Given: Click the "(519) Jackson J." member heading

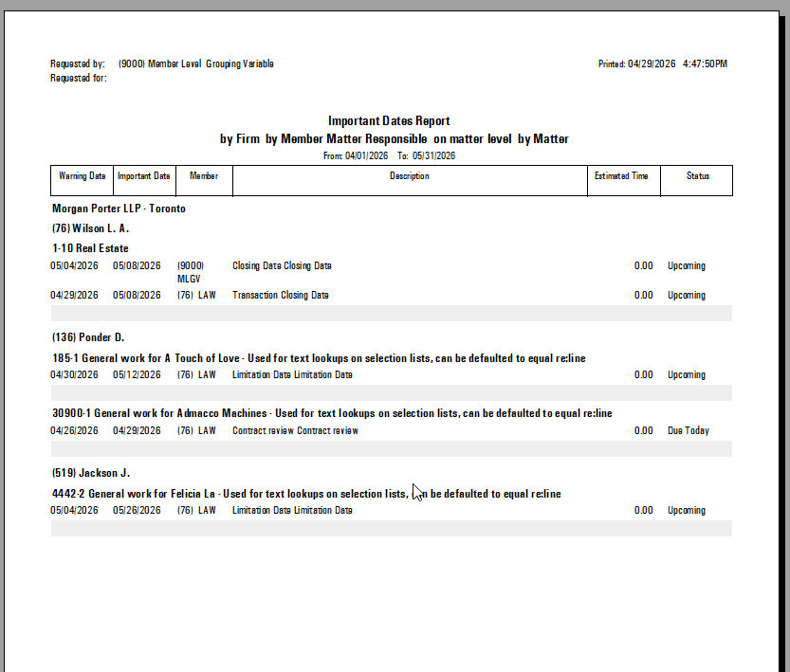Looking at the screenshot, I should pos(91,473).
